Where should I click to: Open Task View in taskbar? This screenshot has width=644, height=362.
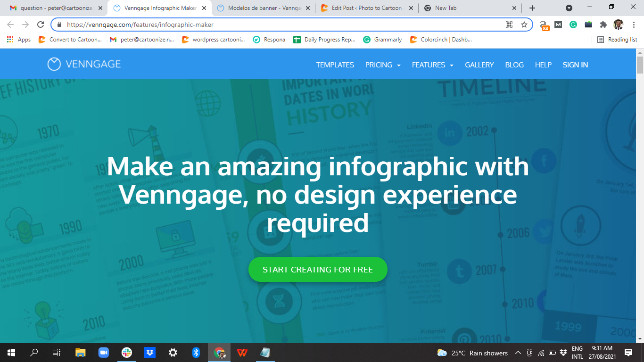(57, 353)
